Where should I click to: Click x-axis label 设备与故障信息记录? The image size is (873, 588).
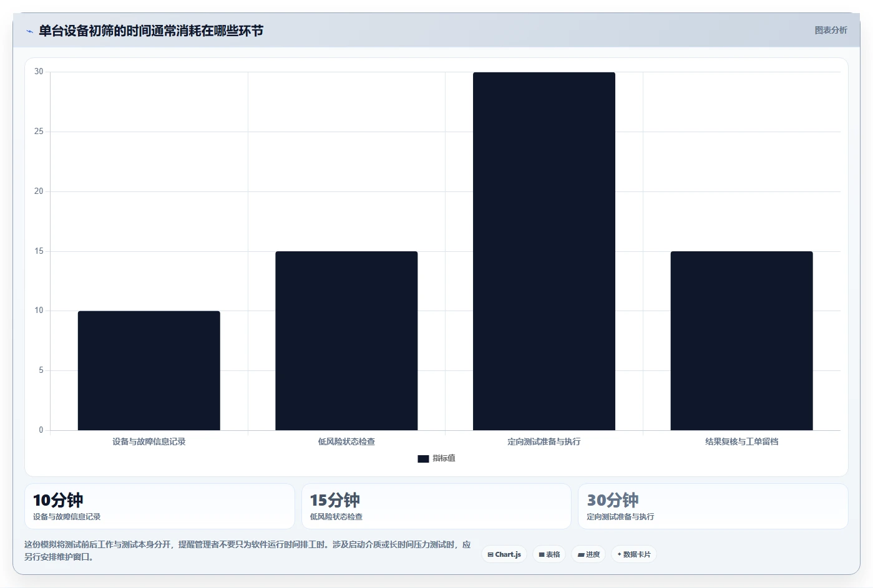pyautogui.click(x=149, y=441)
